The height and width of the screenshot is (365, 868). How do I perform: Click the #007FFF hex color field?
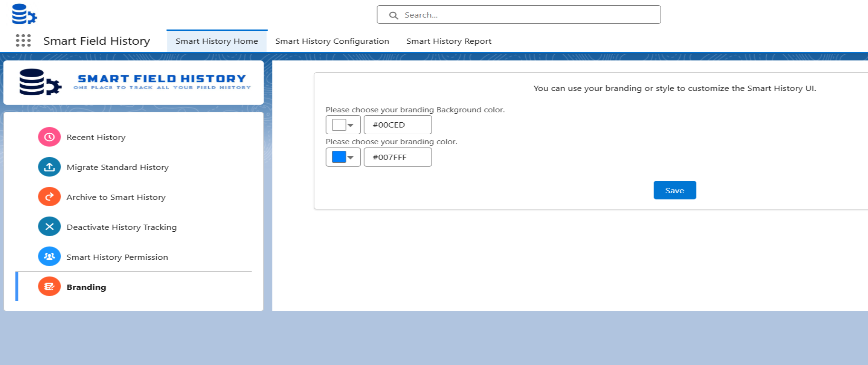[398, 157]
